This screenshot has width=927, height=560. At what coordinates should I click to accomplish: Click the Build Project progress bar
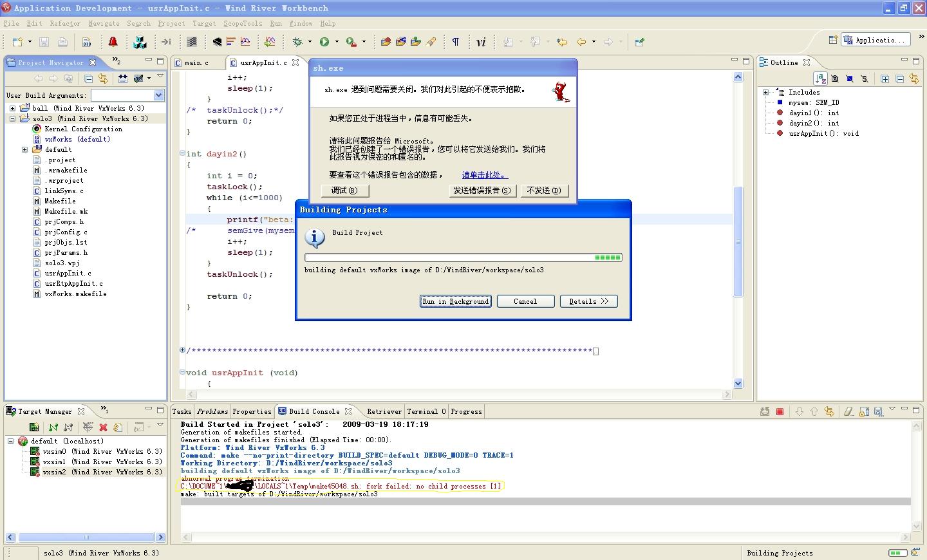click(x=464, y=257)
